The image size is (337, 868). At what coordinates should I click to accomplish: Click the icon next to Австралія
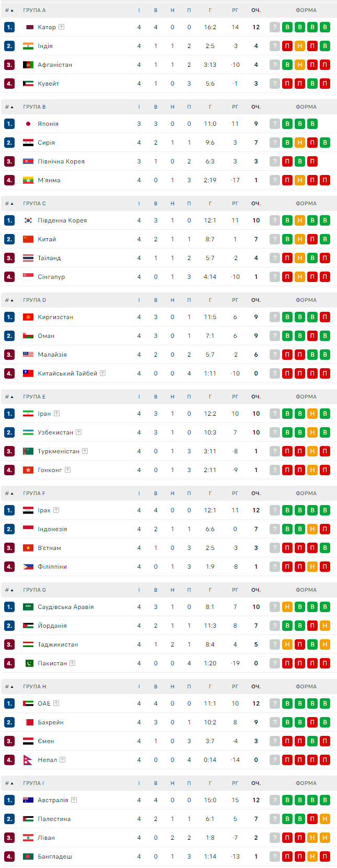coord(74,800)
